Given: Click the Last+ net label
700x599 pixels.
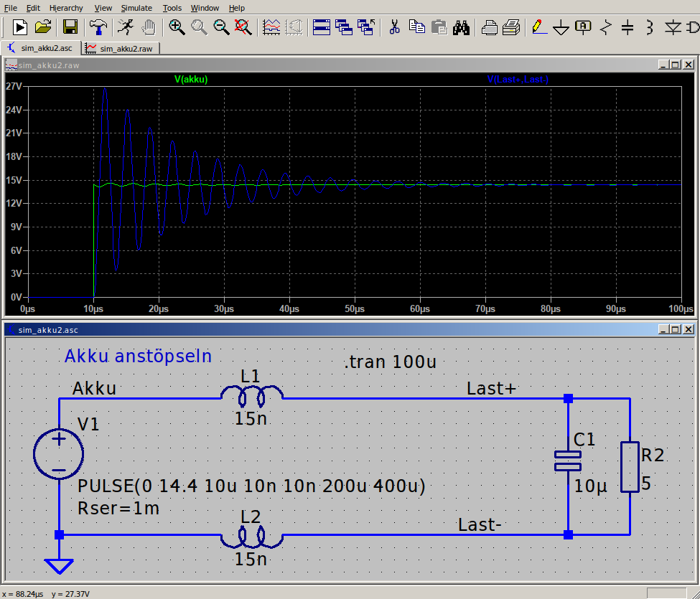Looking at the screenshot, I should [x=492, y=389].
